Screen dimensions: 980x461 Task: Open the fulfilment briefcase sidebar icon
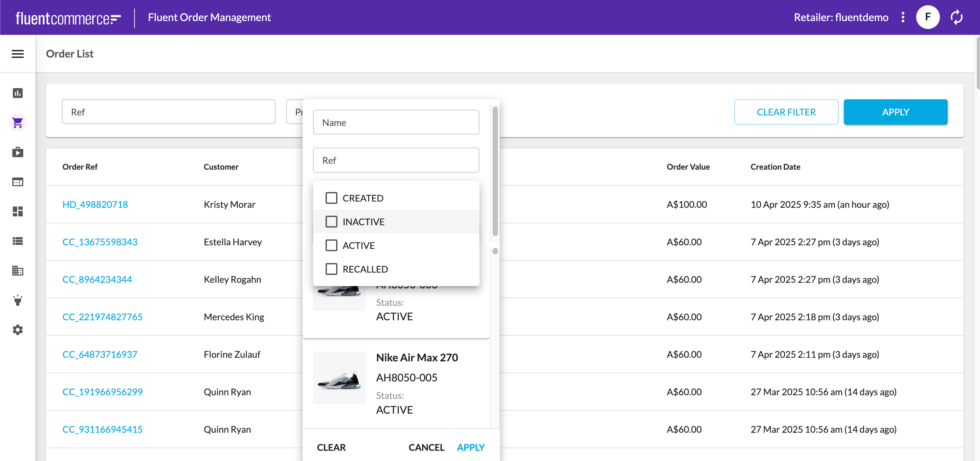(17, 152)
